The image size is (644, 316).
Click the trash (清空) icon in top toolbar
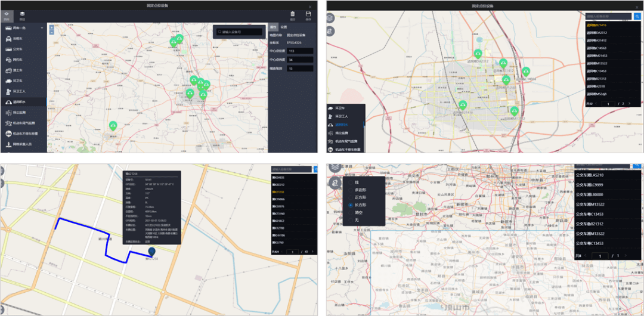click(292, 14)
